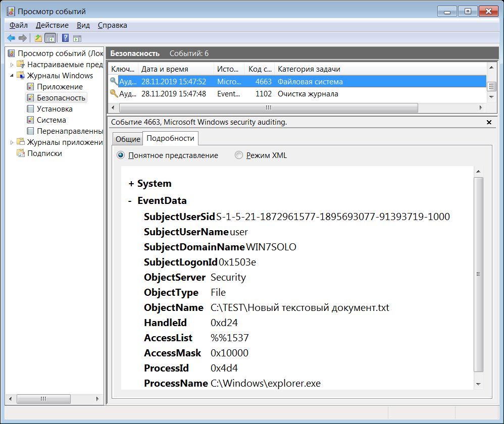The width and height of the screenshot is (504, 424).
Task: Click the SubjectLogonId value 0x1503e
Action: pyautogui.click(x=237, y=262)
